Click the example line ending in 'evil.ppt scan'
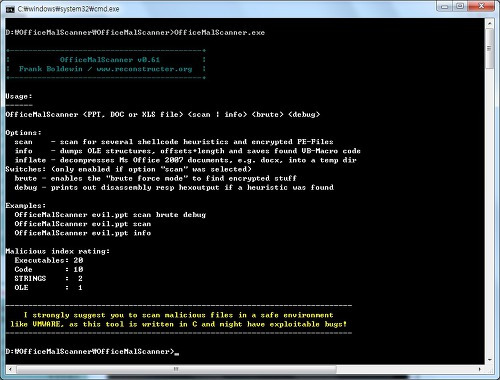This screenshot has height=380, width=500. click(x=83, y=224)
